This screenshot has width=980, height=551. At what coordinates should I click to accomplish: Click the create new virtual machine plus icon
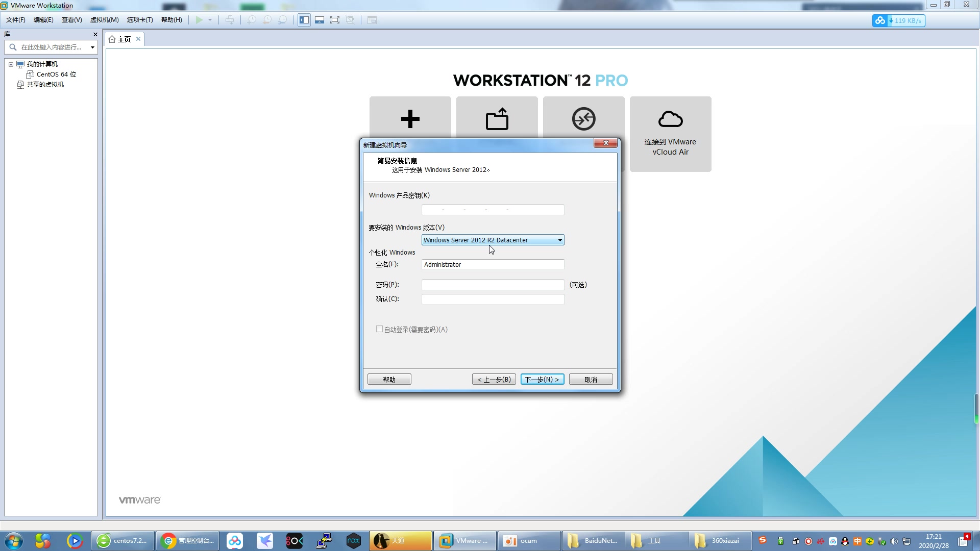pos(410,119)
